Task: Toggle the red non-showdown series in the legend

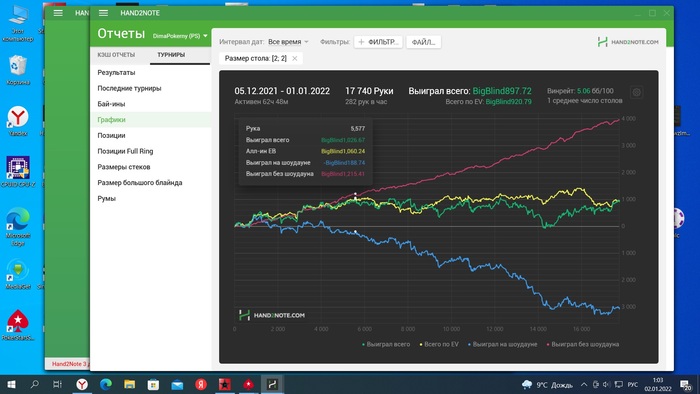Action: (583, 344)
